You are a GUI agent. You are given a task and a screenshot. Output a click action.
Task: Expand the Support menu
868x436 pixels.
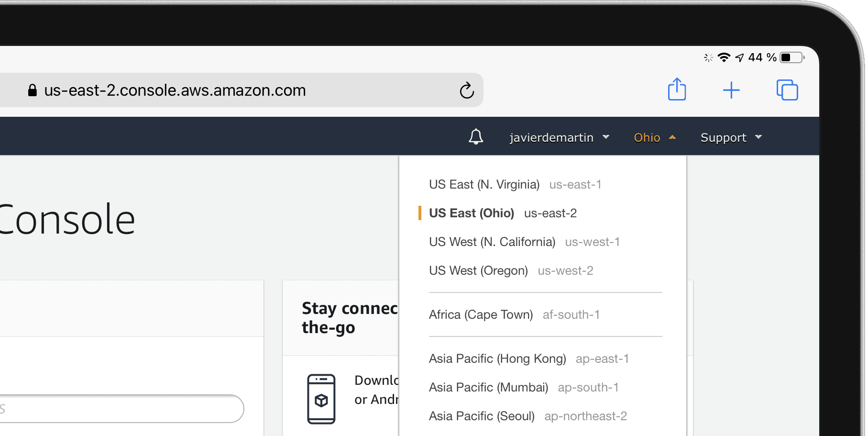click(x=731, y=137)
